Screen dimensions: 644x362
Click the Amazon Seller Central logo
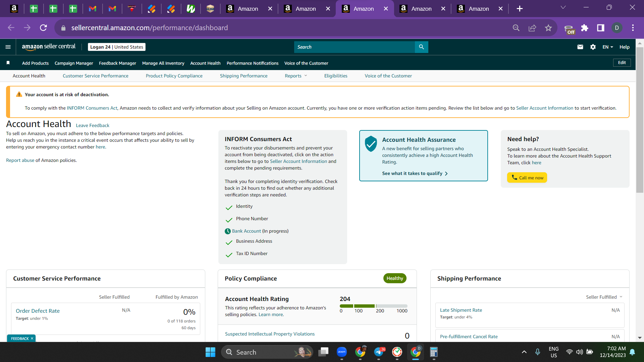point(49,47)
